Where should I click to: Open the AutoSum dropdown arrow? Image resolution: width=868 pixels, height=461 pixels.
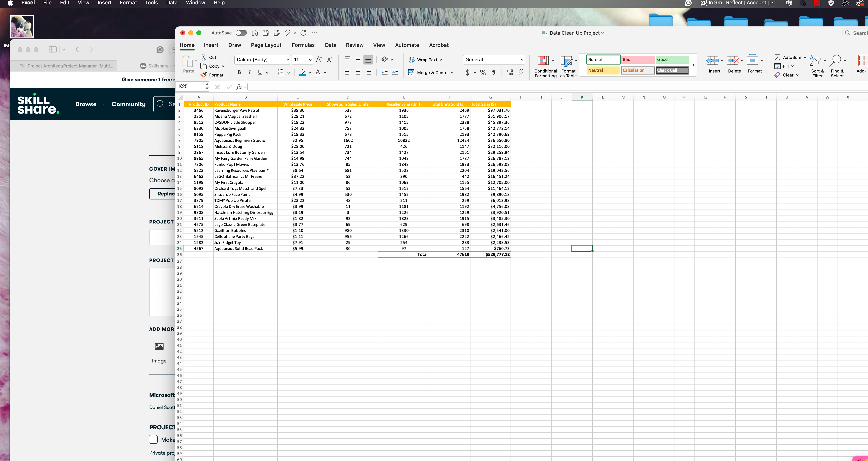pos(805,57)
